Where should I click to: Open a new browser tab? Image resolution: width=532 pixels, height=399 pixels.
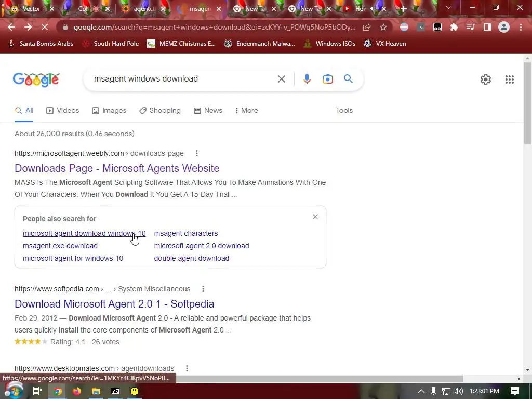coord(403,9)
